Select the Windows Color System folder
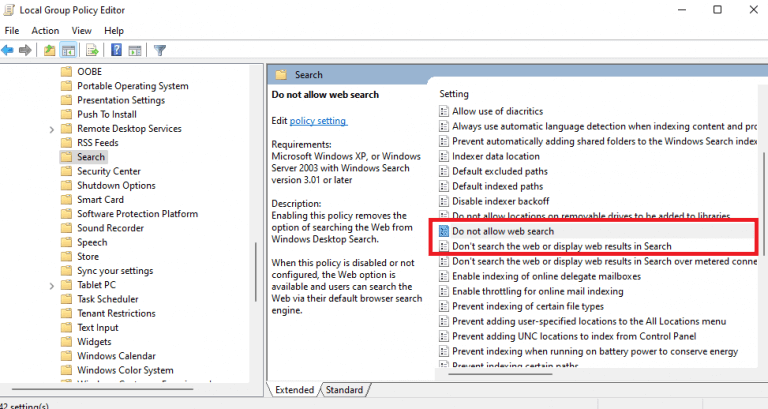Viewport: 768px width, 409px height. tap(125, 370)
